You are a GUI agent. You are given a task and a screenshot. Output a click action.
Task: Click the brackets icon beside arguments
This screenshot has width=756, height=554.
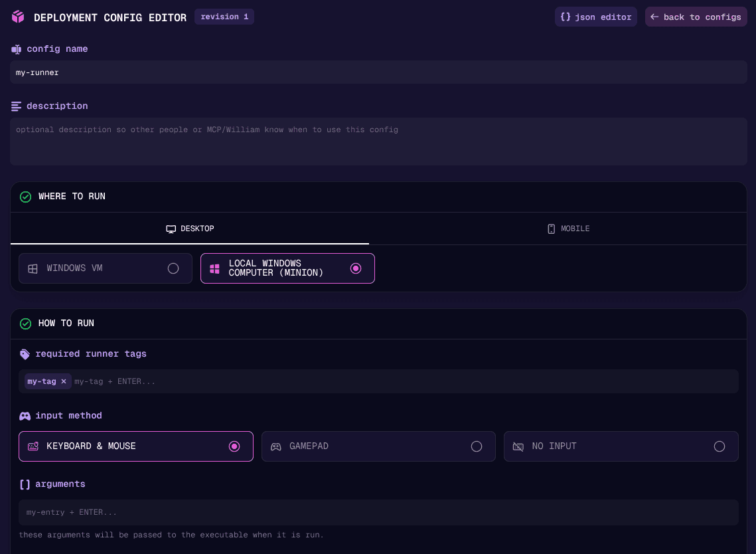pos(25,484)
